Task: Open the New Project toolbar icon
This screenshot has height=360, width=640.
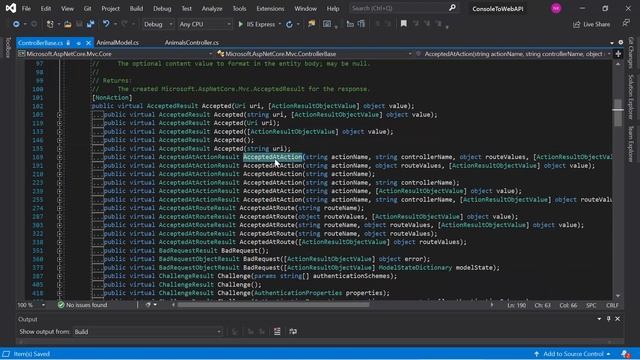Action: pyautogui.click(x=50, y=24)
